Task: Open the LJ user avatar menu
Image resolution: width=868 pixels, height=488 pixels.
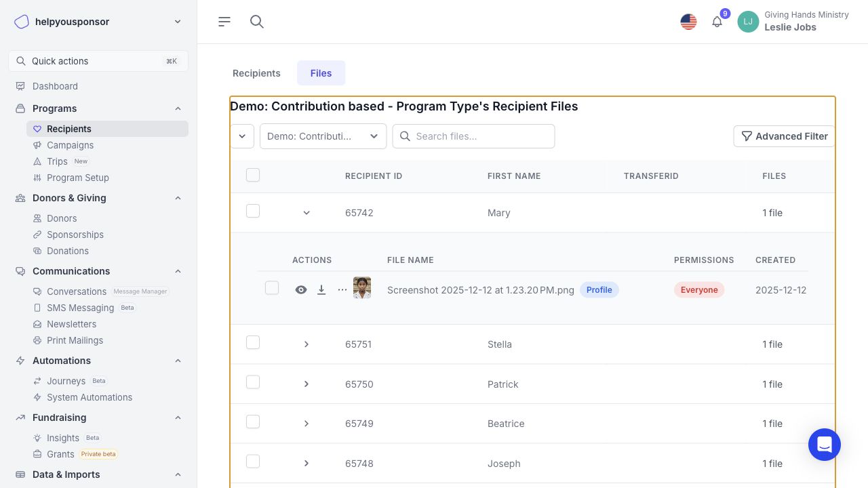Action: click(748, 22)
